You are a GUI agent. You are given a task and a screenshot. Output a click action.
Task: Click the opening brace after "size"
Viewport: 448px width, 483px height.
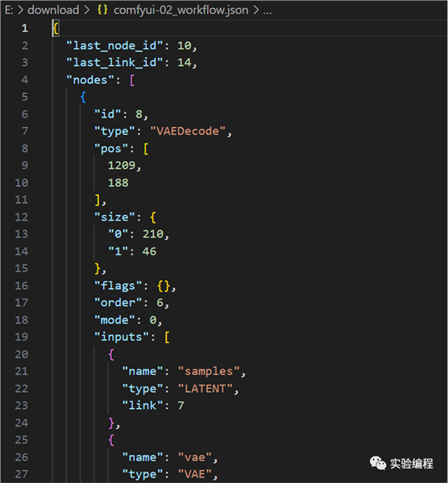point(153,217)
